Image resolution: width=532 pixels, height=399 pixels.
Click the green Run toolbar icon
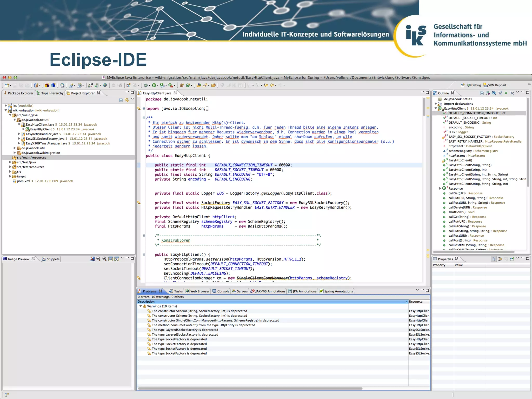coord(154,85)
